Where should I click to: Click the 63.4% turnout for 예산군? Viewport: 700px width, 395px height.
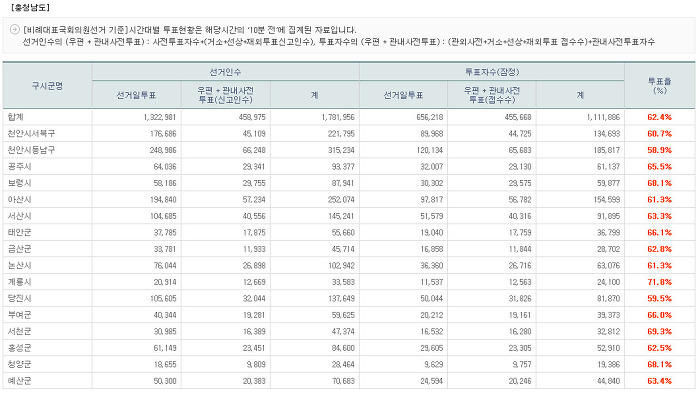[x=659, y=382]
